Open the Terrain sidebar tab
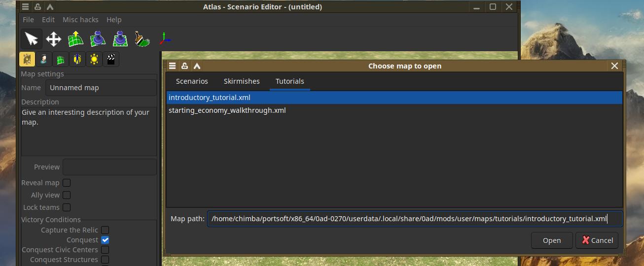This screenshot has height=266, width=644. click(x=61, y=59)
